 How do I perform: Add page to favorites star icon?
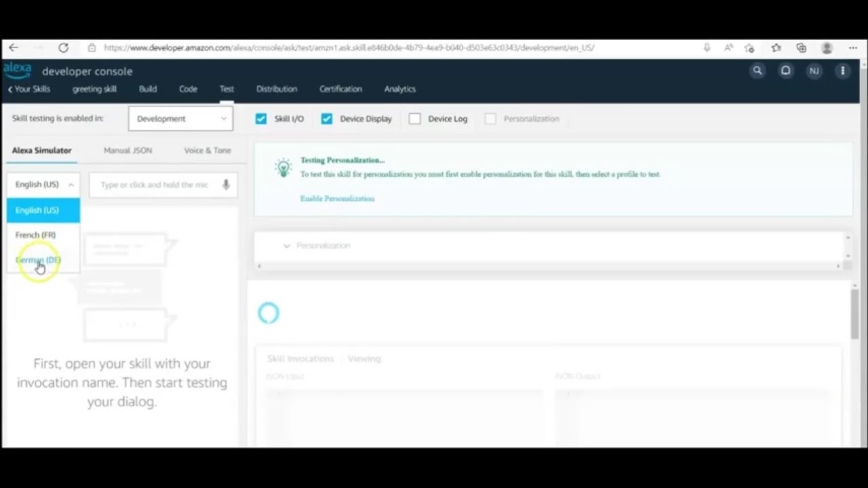[x=749, y=47]
